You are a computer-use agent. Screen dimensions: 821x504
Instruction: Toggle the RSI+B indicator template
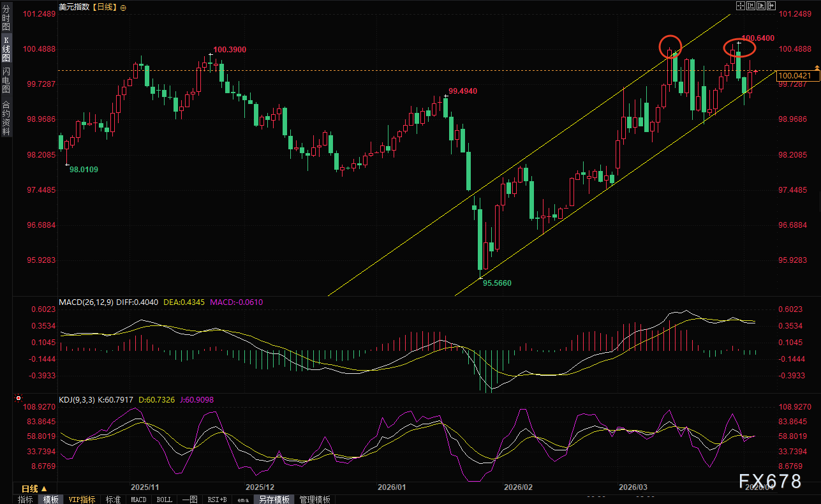[x=218, y=500]
